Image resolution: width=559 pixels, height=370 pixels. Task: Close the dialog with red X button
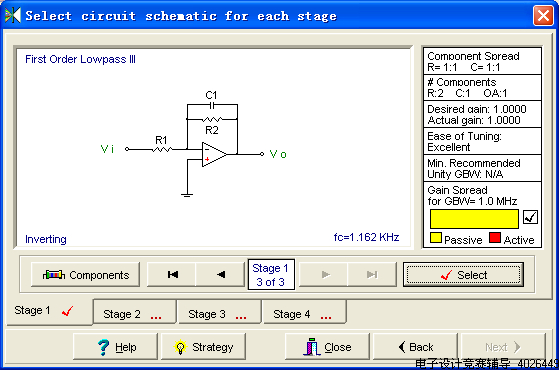point(543,16)
